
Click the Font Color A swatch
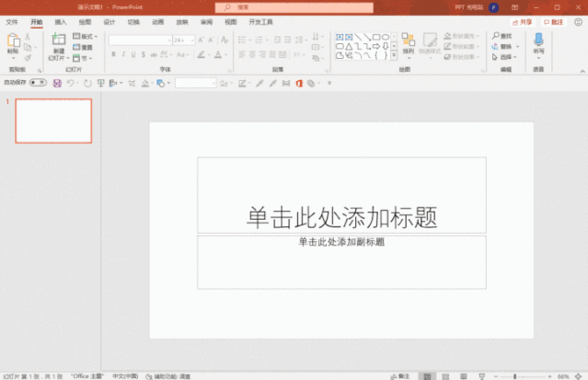[218, 55]
